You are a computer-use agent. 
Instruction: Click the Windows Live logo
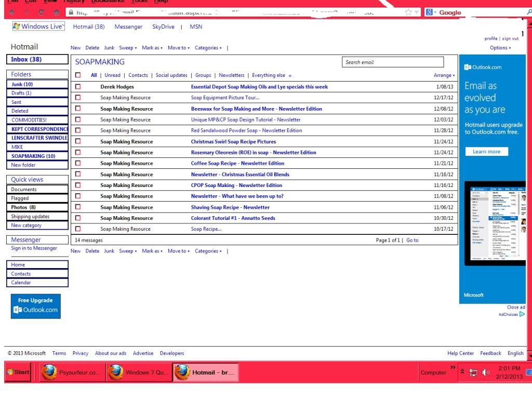click(38, 26)
